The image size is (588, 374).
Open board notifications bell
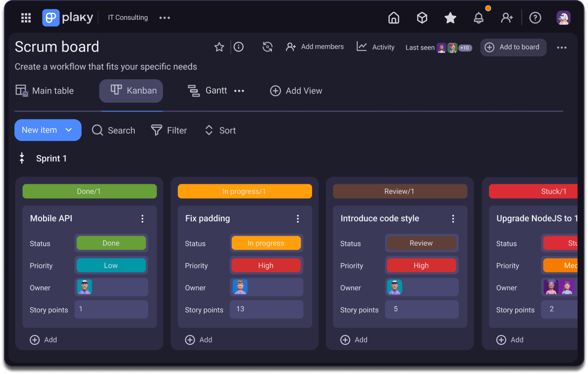479,17
